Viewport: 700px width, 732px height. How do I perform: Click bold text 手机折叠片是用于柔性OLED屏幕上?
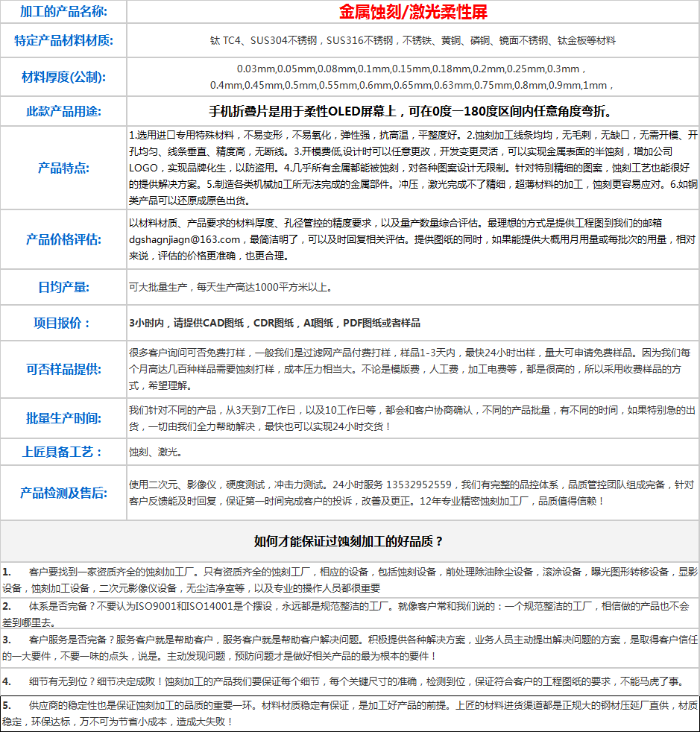pos(302,112)
